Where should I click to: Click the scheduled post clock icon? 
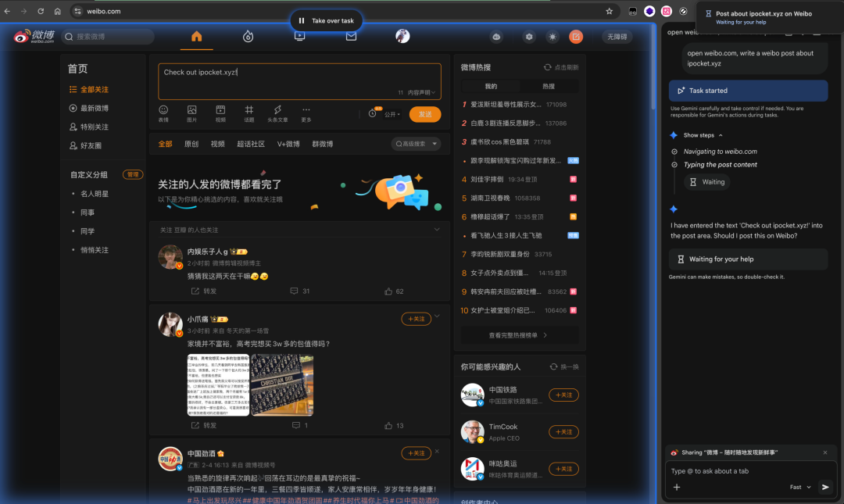[373, 113]
